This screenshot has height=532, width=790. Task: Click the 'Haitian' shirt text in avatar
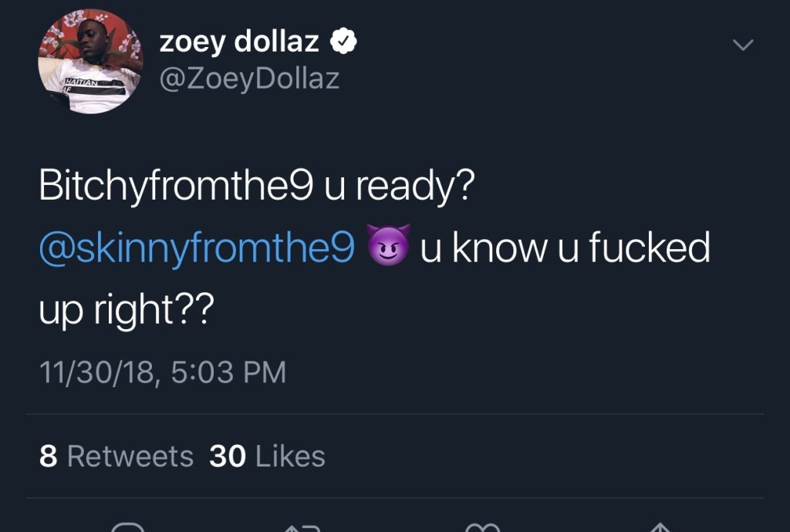point(81,82)
